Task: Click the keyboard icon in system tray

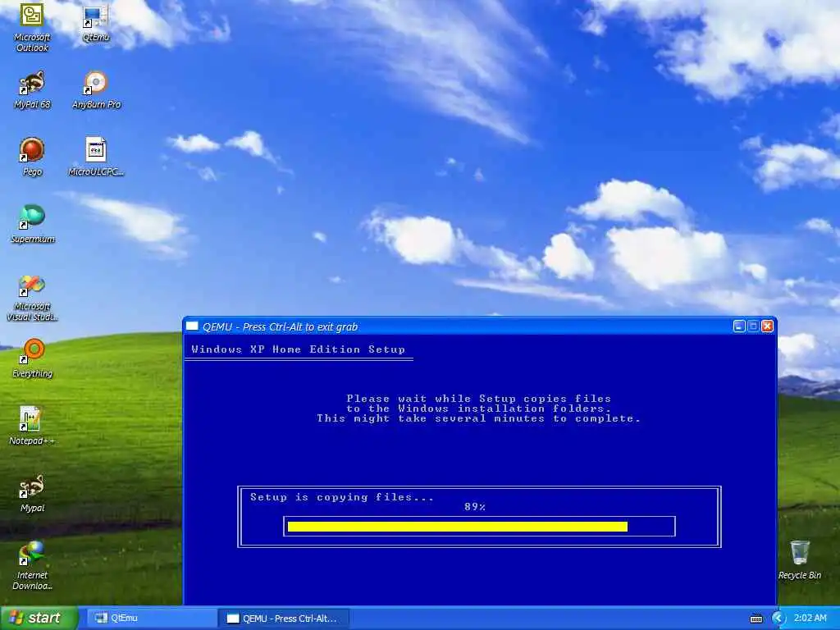Action: 756,619
